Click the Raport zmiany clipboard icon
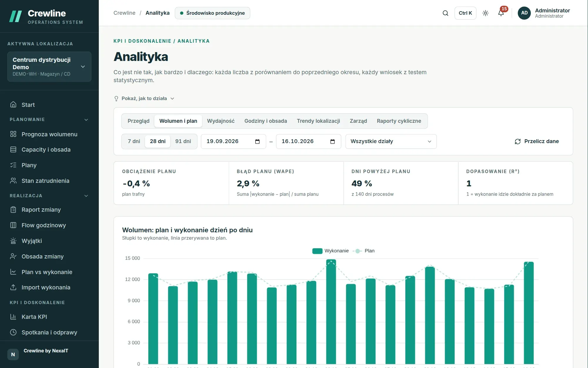The width and height of the screenshot is (588, 368). point(13,210)
